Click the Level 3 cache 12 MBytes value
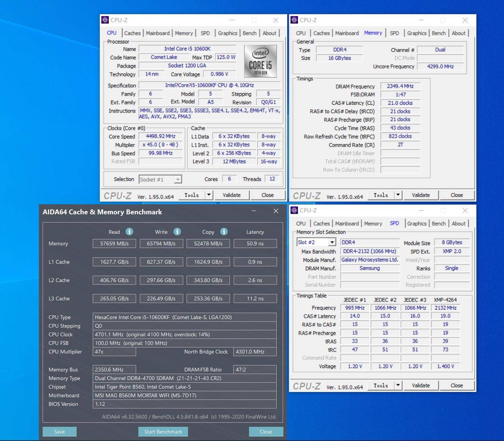 [234, 162]
